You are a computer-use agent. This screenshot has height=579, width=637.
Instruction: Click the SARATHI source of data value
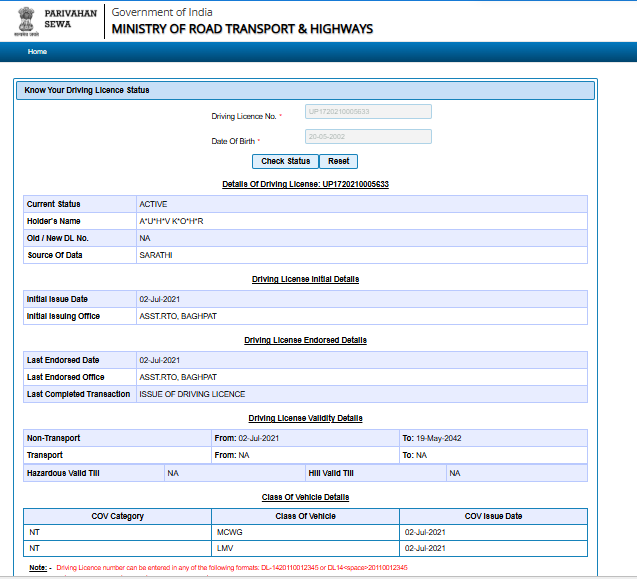tap(156, 255)
